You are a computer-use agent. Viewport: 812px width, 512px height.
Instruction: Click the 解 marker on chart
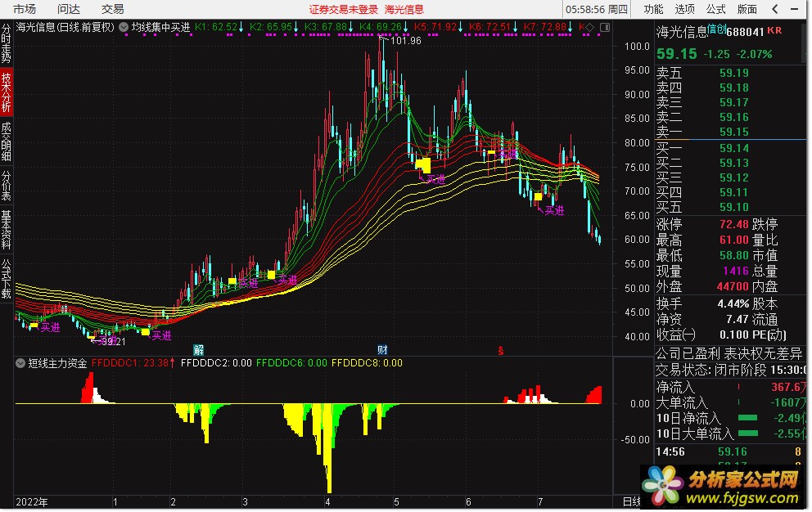[x=198, y=351]
